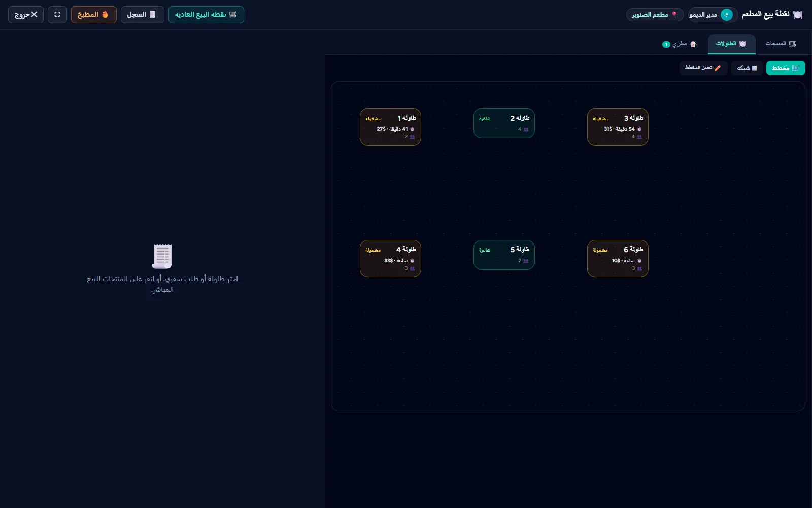This screenshot has width=812, height=508.
Task: Switch to floor plan view (مخطط)
Action: click(786, 68)
